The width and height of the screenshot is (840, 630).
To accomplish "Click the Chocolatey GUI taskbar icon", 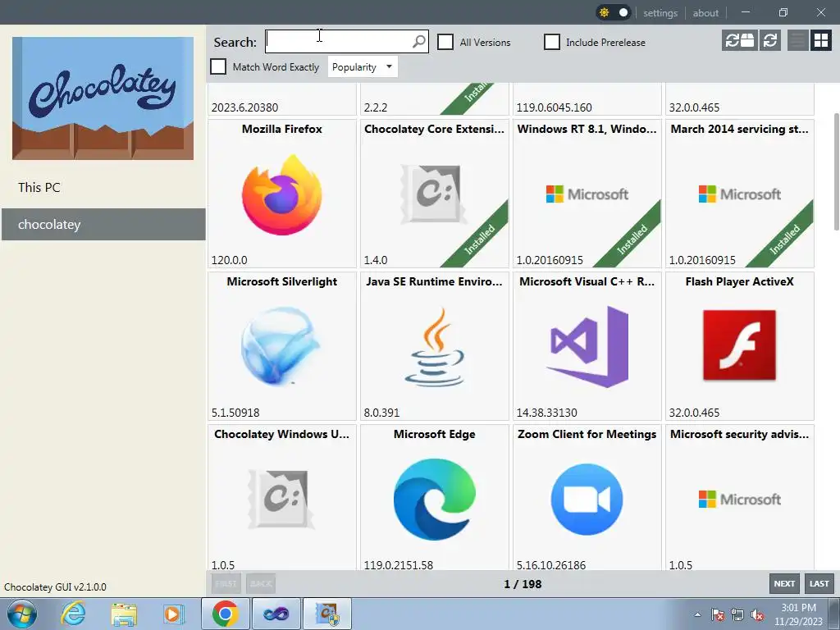I will pos(327,614).
